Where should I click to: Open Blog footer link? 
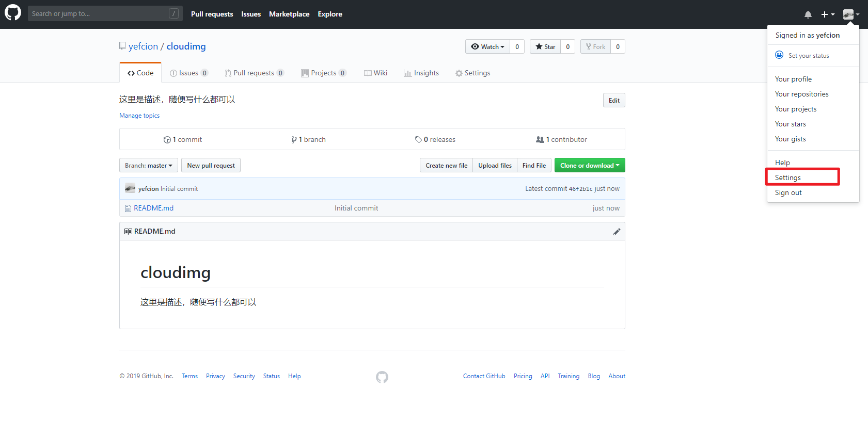[594, 376]
